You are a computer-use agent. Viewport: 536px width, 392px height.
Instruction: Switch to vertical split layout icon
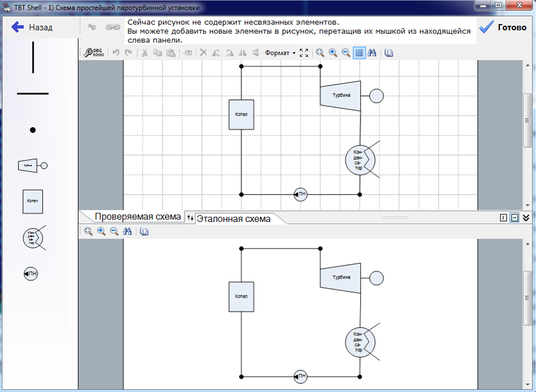503,218
